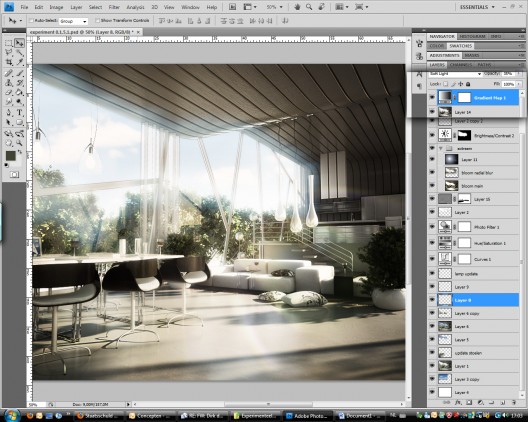Screen dimensions: 528x422
Task: Select the Crop tool
Action: (x=9, y=62)
